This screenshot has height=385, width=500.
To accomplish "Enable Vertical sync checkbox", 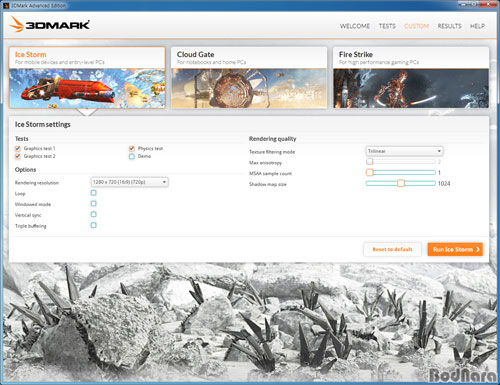I will point(94,214).
